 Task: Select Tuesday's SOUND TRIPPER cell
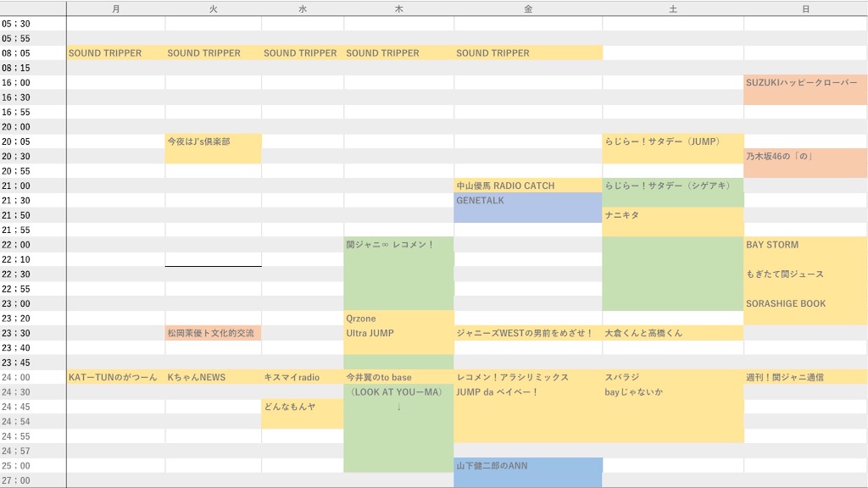coord(213,53)
